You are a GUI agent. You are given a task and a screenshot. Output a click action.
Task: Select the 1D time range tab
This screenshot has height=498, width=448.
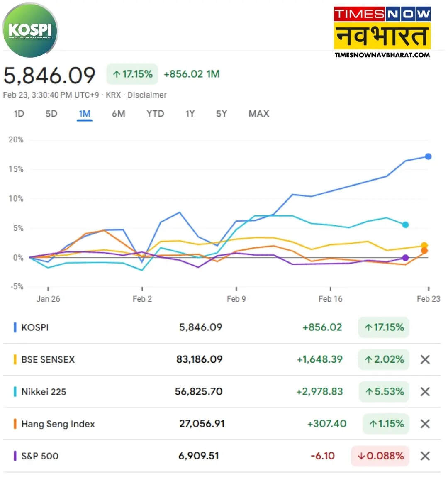coord(19,114)
